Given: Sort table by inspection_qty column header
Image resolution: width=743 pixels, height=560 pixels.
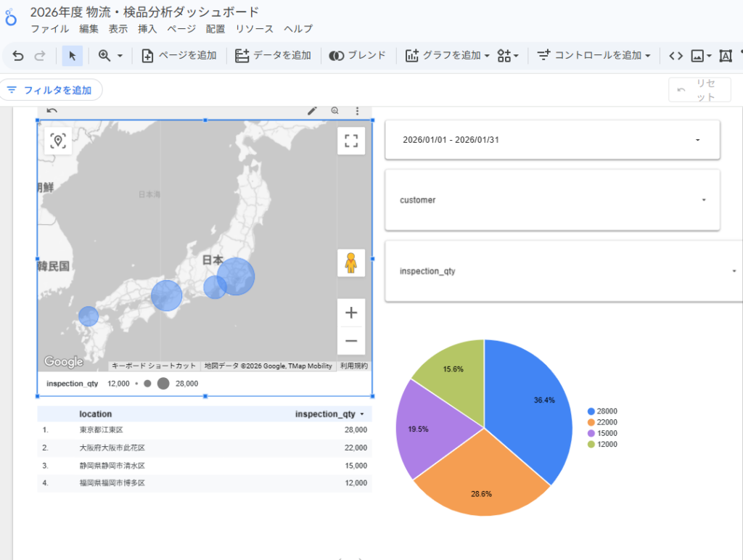Looking at the screenshot, I should 325,414.
